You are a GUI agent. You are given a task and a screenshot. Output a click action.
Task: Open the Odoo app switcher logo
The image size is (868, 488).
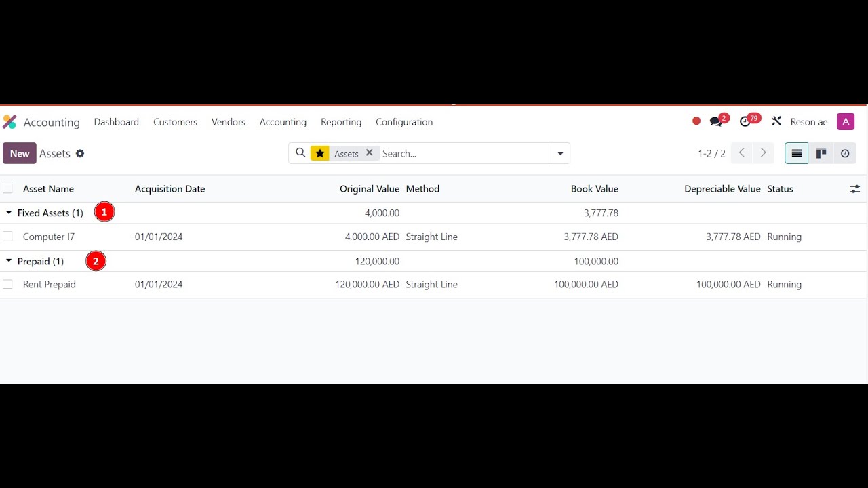9,122
